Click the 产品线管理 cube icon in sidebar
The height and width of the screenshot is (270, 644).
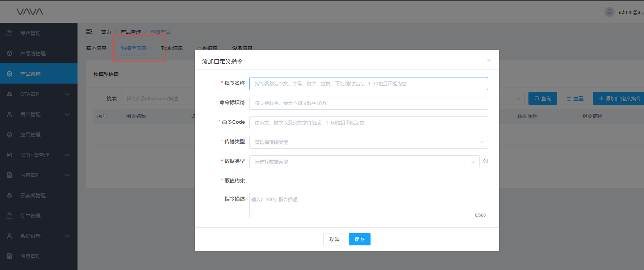click(x=10, y=53)
